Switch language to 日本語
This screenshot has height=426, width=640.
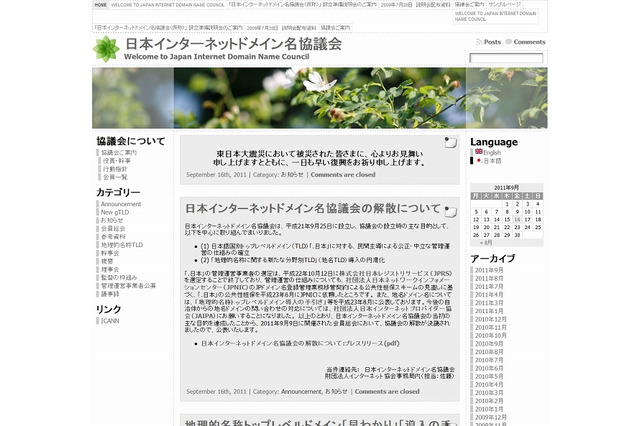click(x=492, y=161)
